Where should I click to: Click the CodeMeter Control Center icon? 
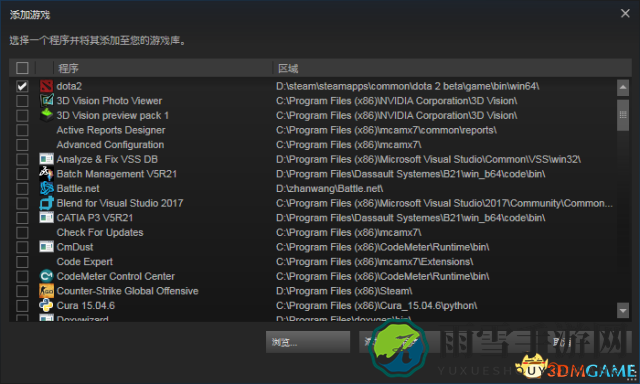pyautogui.click(x=46, y=276)
